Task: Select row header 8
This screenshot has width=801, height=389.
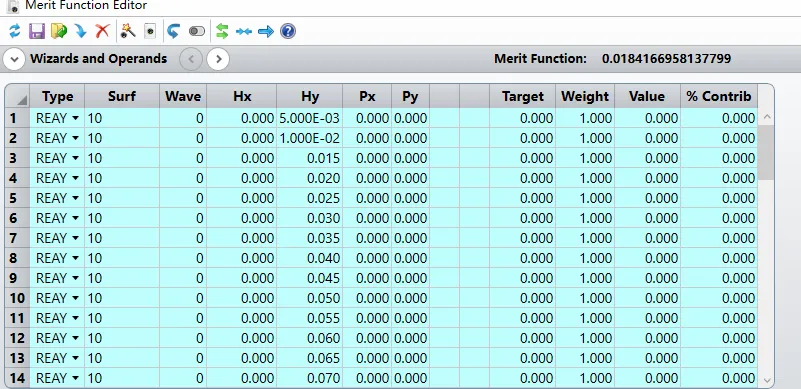Action: (17, 258)
